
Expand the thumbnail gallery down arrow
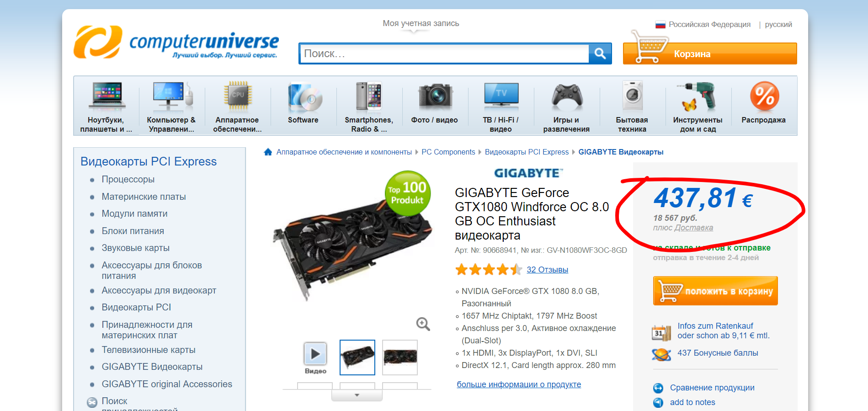click(x=357, y=395)
